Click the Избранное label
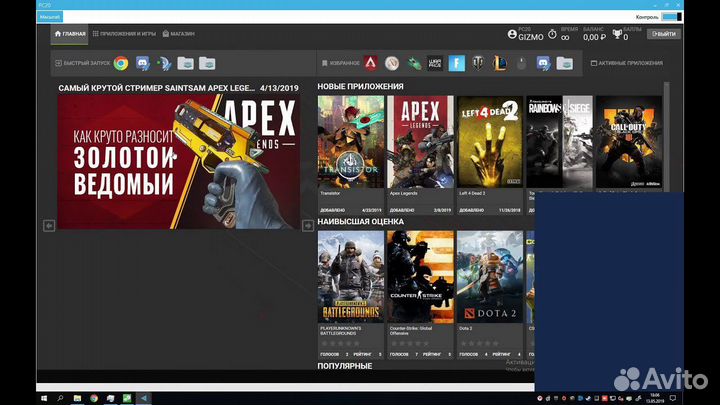Viewport: 720px width, 405px height. pos(340,63)
